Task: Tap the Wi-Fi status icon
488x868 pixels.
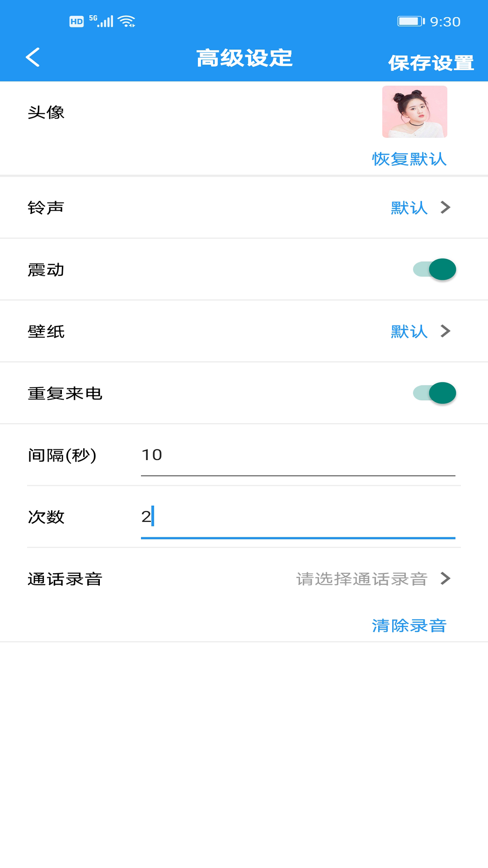Action: pos(127,21)
